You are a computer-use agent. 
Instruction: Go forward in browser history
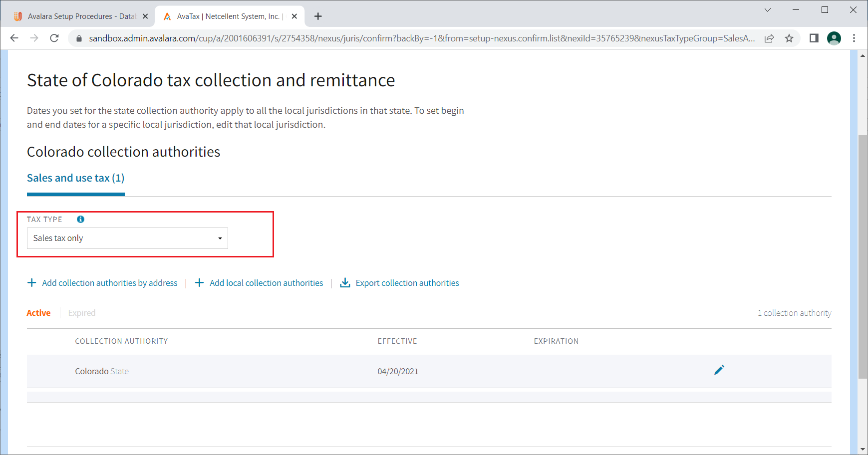[x=34, y=38]
